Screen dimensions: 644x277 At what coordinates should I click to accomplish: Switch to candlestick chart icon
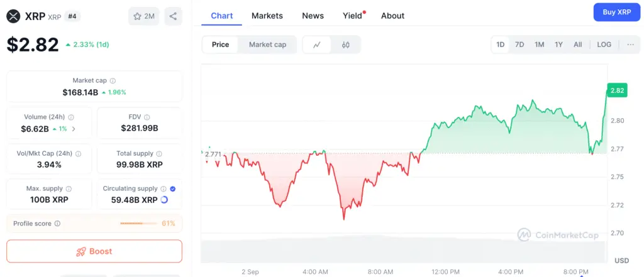coord(345,45)
